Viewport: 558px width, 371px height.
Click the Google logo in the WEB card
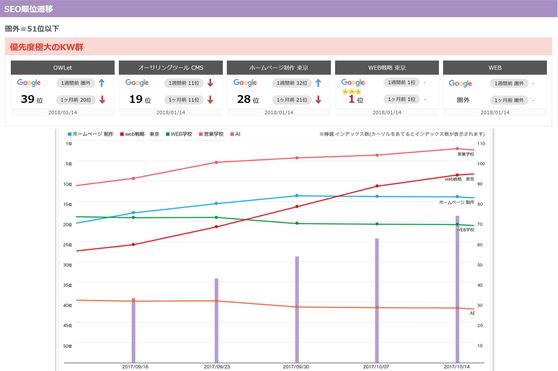(460, 84)
